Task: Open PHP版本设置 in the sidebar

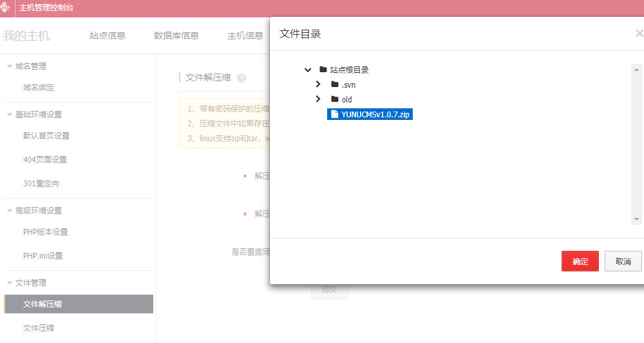Action: [45, 232]
